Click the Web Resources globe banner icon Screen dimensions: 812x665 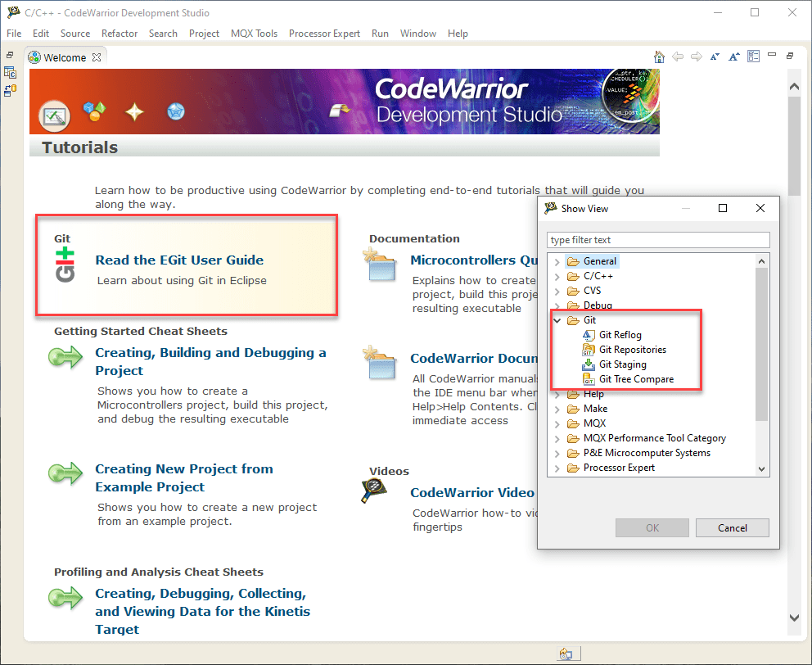[x=175, y=112]
